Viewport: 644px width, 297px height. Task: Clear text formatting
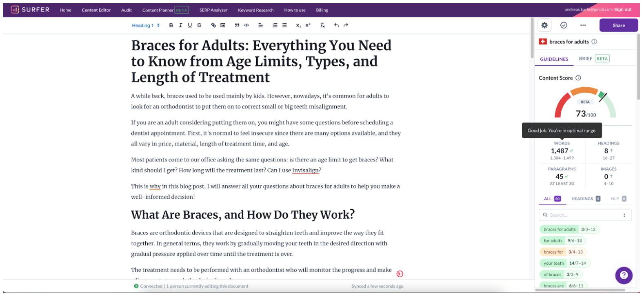tap(322, 25)
